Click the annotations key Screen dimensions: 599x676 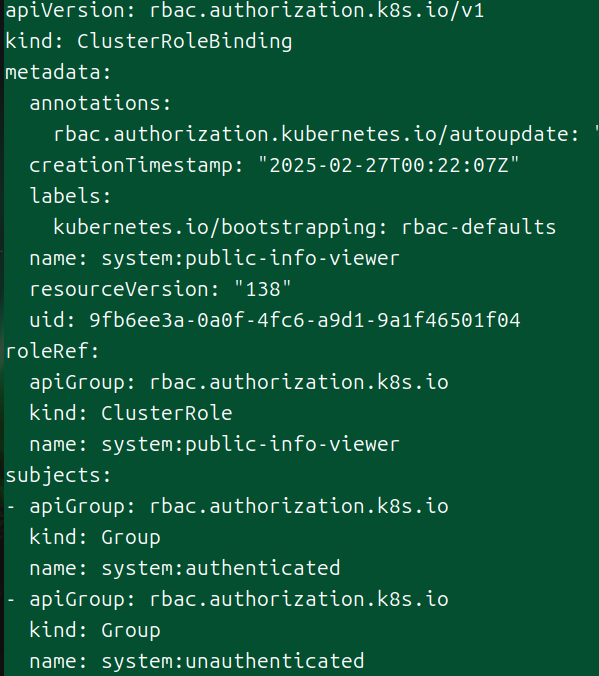pos(100,103)
